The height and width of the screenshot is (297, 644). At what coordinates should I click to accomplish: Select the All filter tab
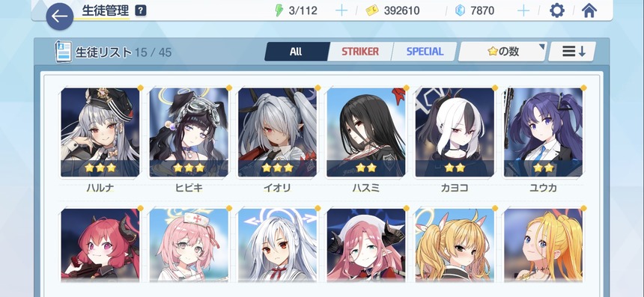coord(297,52)
